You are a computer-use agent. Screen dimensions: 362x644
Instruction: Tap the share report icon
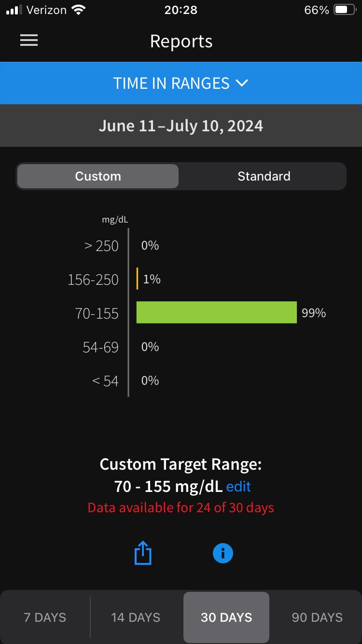pyautogui.click(x=143, y=553)
